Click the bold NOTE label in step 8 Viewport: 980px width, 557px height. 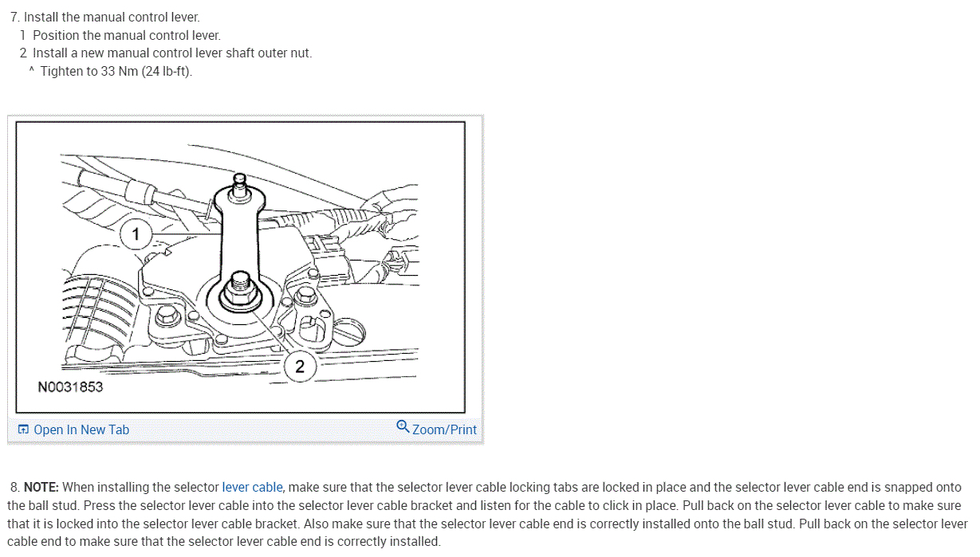[x=41, y=487]
